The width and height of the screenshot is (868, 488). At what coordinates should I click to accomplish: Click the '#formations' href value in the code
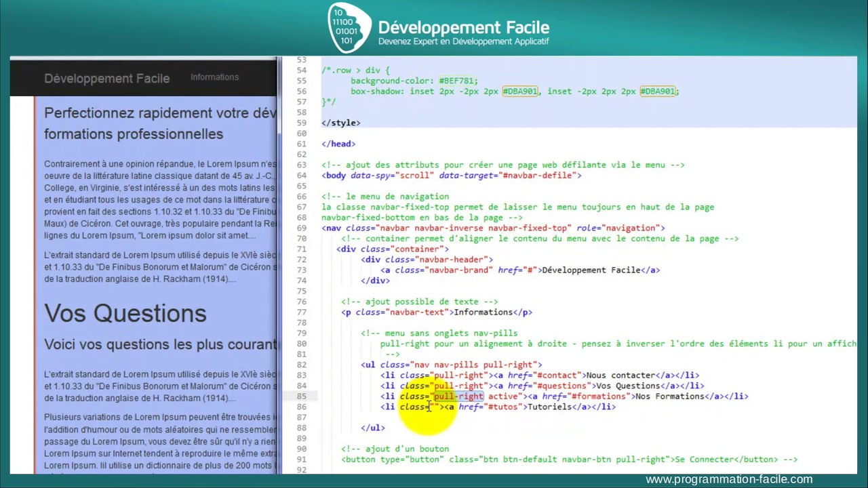600,396
